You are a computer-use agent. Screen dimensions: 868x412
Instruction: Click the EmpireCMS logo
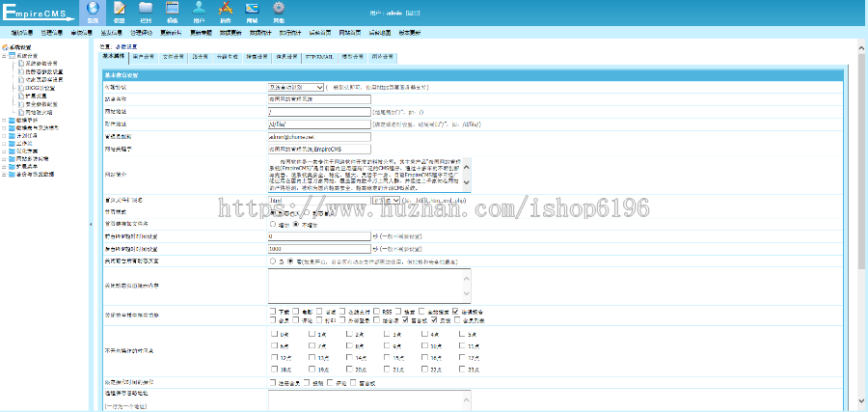pyautogui.click(x=38, y=14)
